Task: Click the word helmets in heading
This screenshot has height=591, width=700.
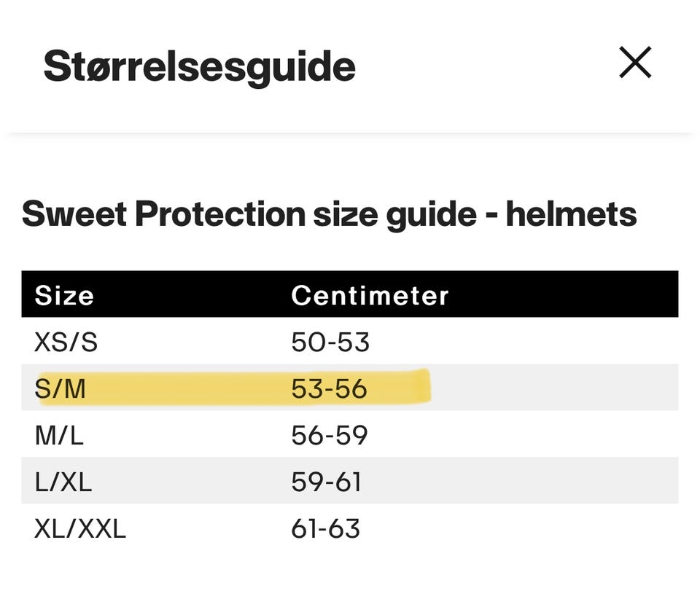Action: [x=571, y=214]
